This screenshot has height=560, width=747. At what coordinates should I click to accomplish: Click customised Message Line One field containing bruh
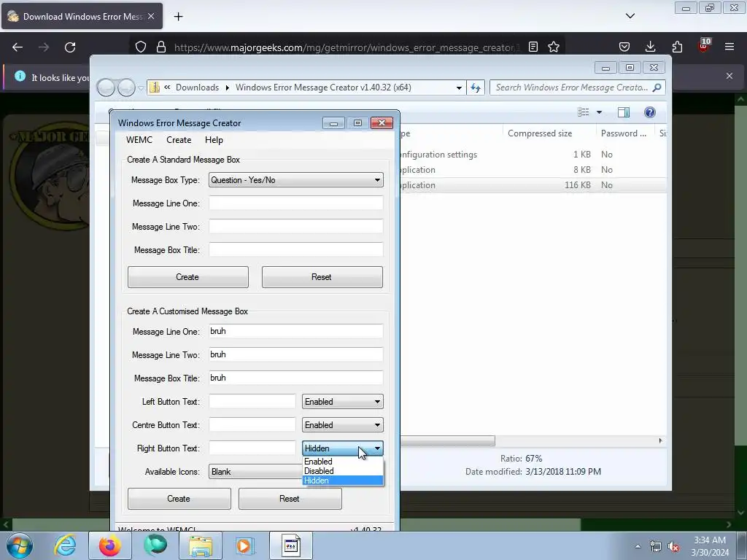[x=296, y=332]
